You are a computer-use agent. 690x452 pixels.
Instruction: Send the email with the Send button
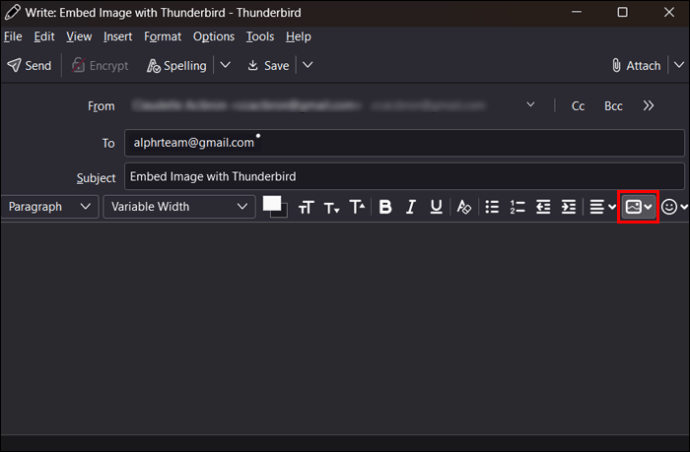point(29,66)
